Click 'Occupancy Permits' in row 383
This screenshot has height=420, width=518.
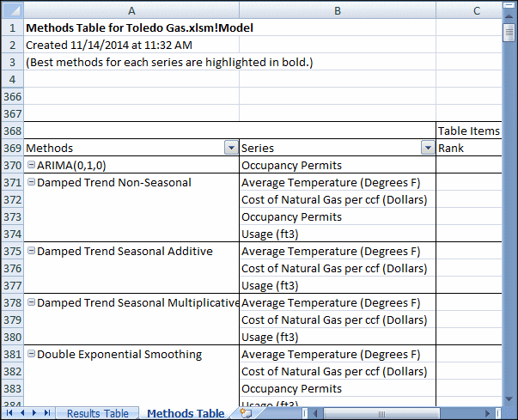point(291,388)
